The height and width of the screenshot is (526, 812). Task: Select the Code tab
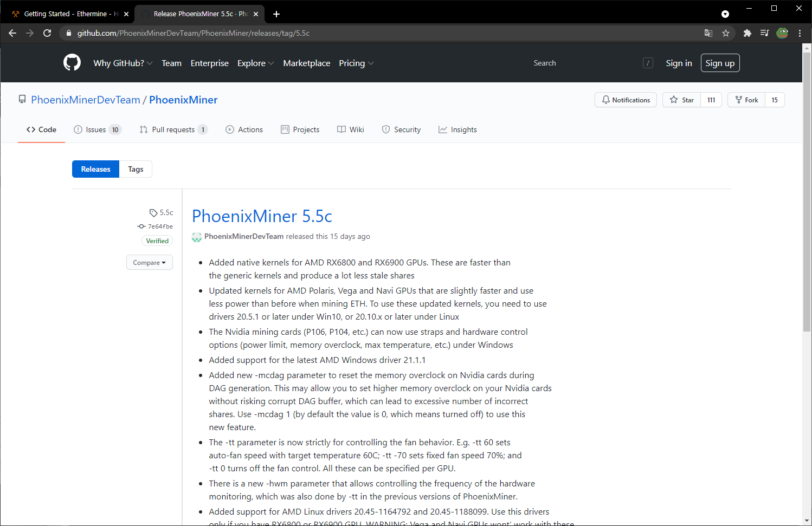[41, 129]
